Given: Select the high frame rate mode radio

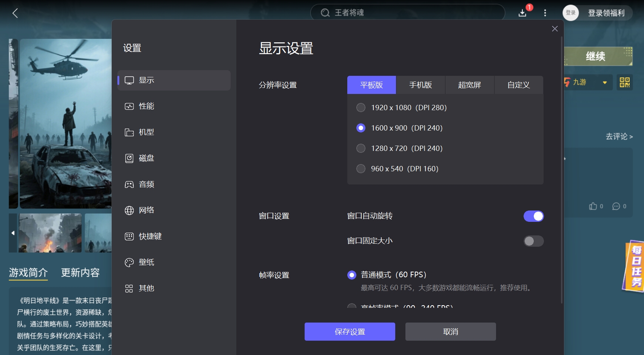Looking at the screenshot, I should pyautogui.click(x=352, y=306).
